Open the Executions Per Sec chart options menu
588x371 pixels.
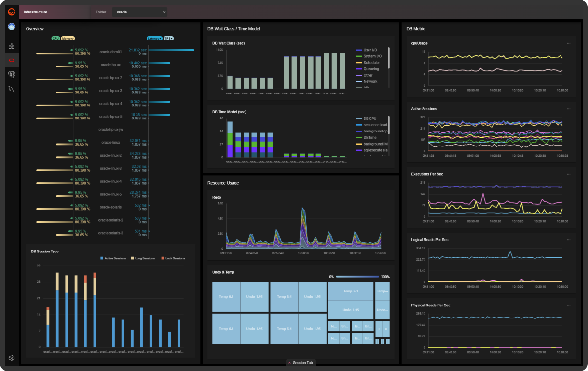pos(569,174)
